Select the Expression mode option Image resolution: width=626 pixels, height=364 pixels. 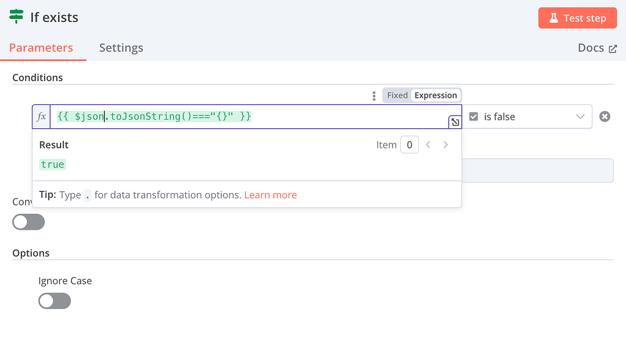point(435,95)
